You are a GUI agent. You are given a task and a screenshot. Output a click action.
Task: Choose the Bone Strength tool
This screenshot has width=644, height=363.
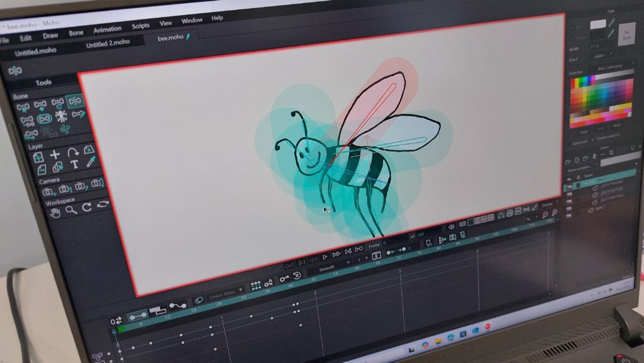pos(44,118)
